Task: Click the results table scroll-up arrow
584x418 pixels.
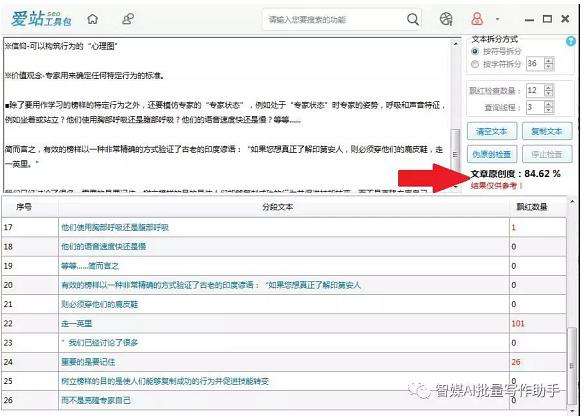Action: coord(572,202)
